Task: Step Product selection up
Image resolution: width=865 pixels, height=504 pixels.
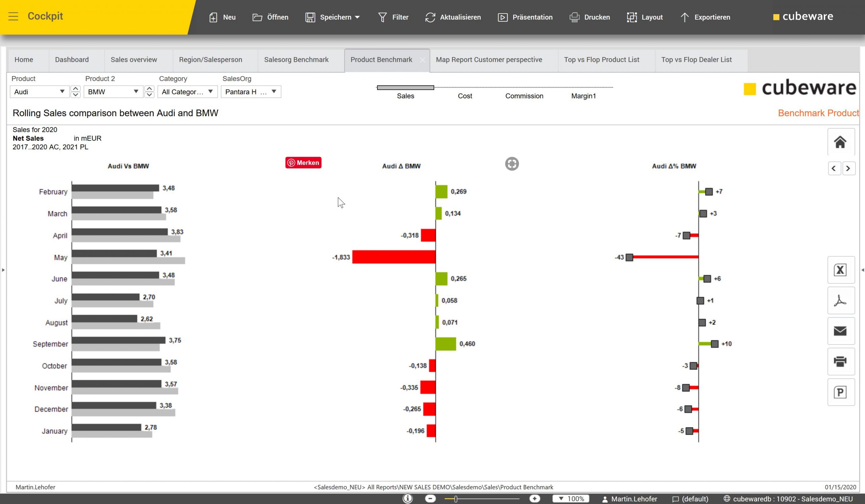Action: (75, 89)
